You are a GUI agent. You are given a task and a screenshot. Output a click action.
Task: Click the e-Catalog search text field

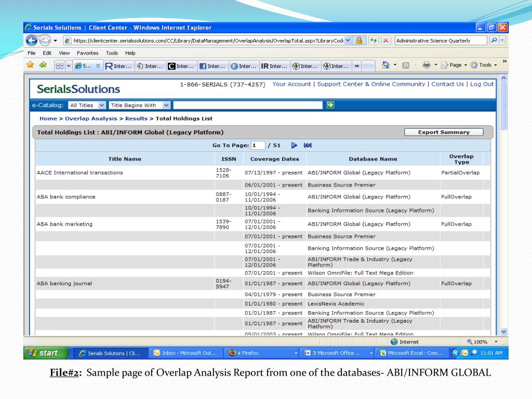[x=248, y=105]
